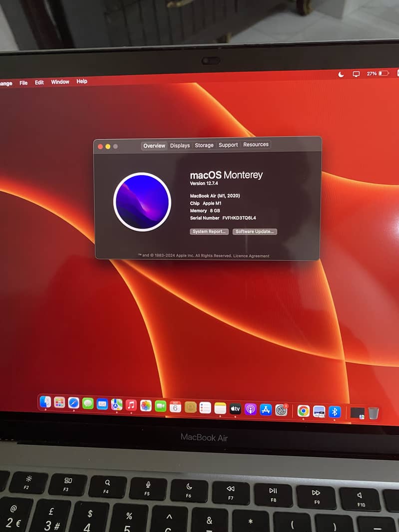This screenshot has height=532, width=399.
Task: Open the Trash in the dock
Action: point(373,413)
